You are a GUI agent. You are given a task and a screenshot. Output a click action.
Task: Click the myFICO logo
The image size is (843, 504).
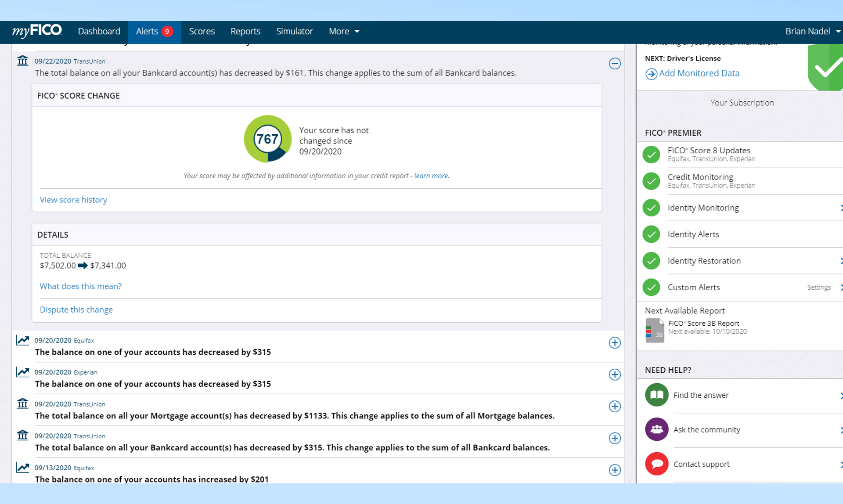[37, 31]
